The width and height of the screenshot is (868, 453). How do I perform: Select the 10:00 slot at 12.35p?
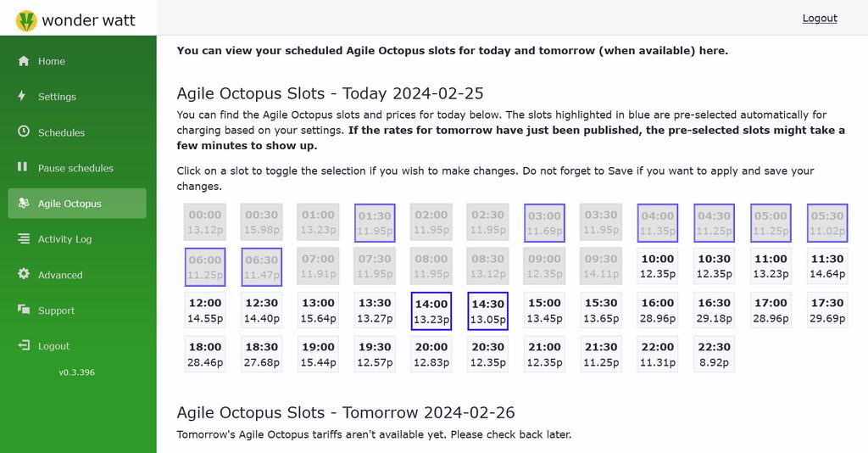coord(658,266)
